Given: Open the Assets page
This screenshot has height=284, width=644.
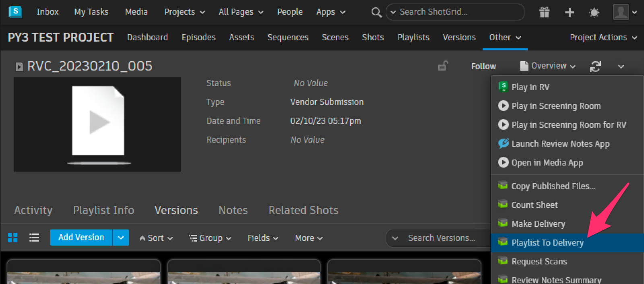Looking at the screenshot, I should pos(242,37).
